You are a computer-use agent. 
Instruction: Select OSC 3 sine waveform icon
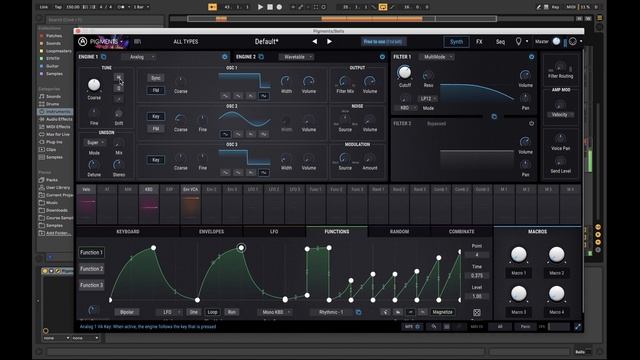[x=225, y=173]
